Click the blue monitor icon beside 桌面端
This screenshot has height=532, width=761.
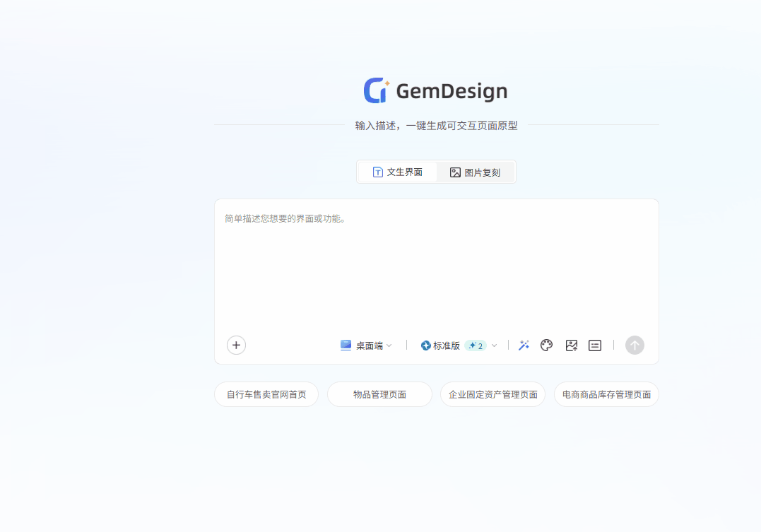346,345
